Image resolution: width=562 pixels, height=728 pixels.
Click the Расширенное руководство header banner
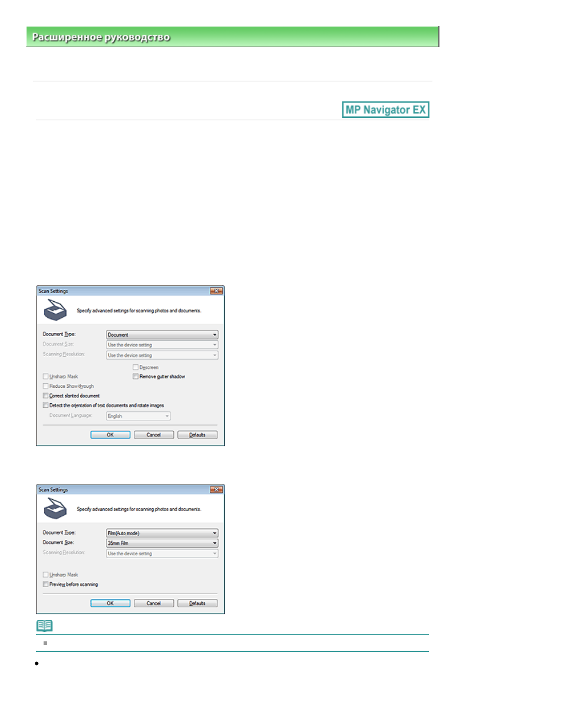(233, 37)
